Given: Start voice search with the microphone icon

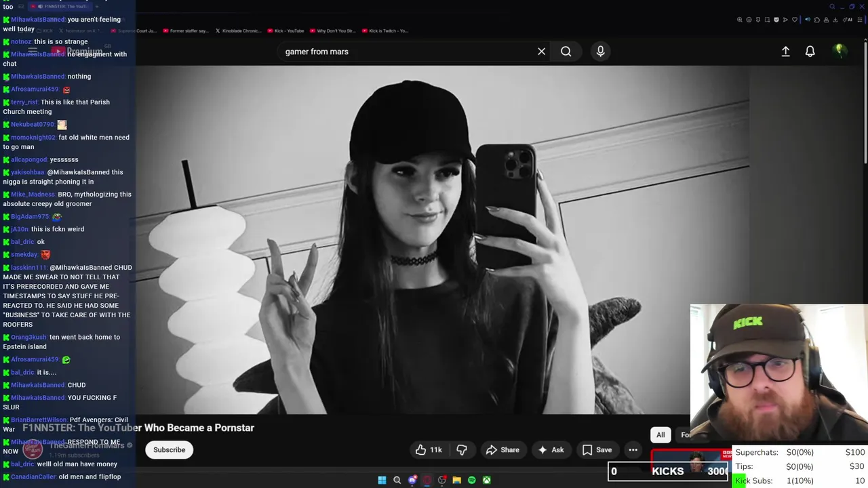Looking at the screenshot, I should (x=600, y=52).
